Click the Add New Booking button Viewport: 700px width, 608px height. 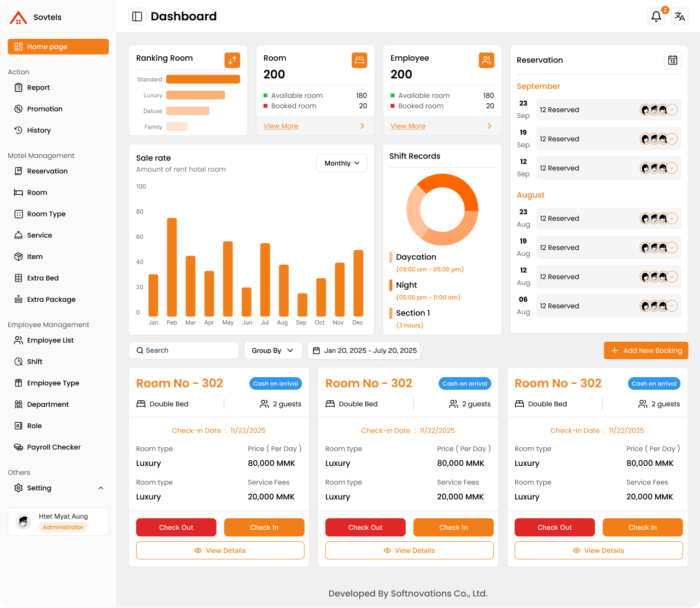click(x=646, y=350)
